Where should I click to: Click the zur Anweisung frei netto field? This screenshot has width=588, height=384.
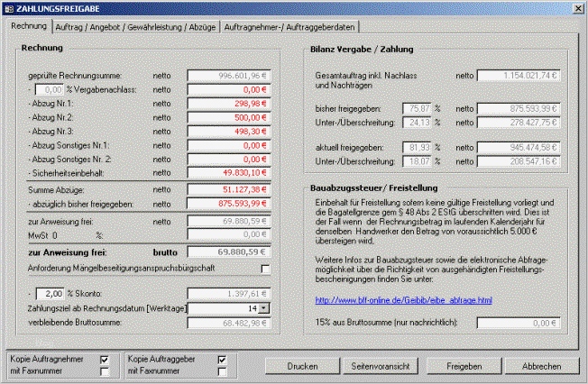(x=229, y=221)
